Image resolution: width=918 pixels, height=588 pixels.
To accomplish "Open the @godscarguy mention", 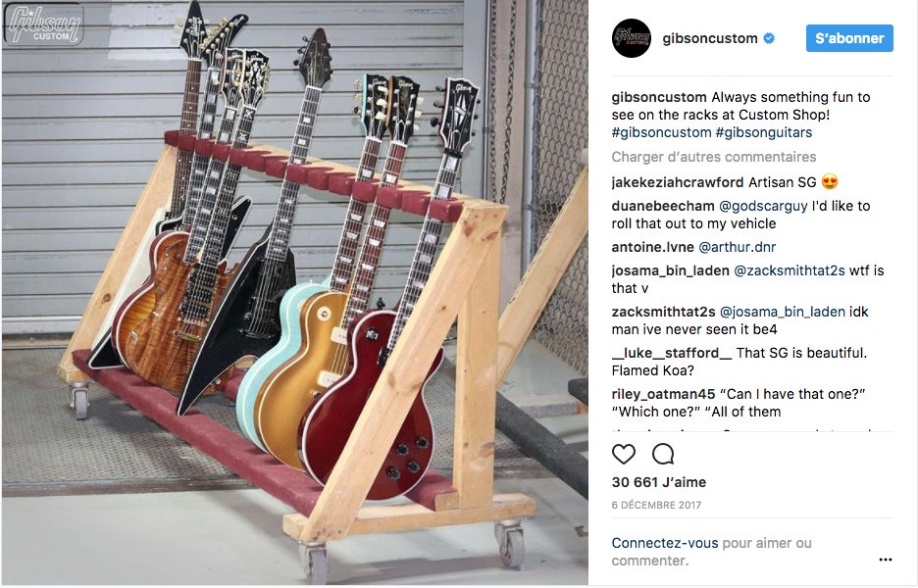I will pos(763,206).
